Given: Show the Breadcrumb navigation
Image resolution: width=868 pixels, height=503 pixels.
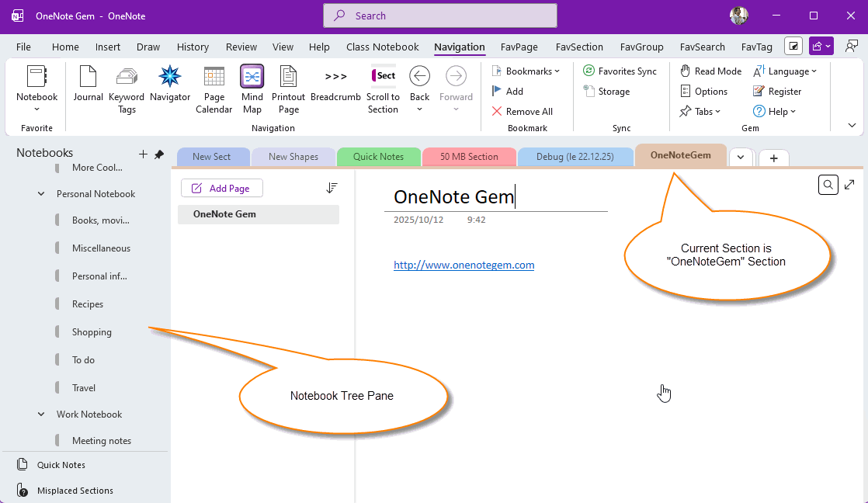Looking at the screenshot, I should pyautogui.click(x=335, y=84).
